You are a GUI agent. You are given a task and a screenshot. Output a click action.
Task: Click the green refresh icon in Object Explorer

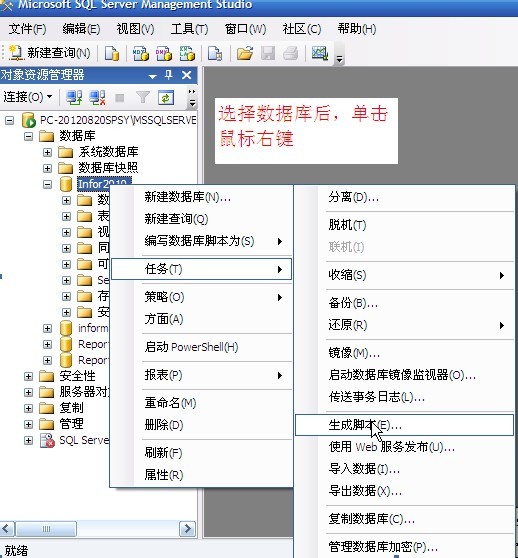coord(165,98)
